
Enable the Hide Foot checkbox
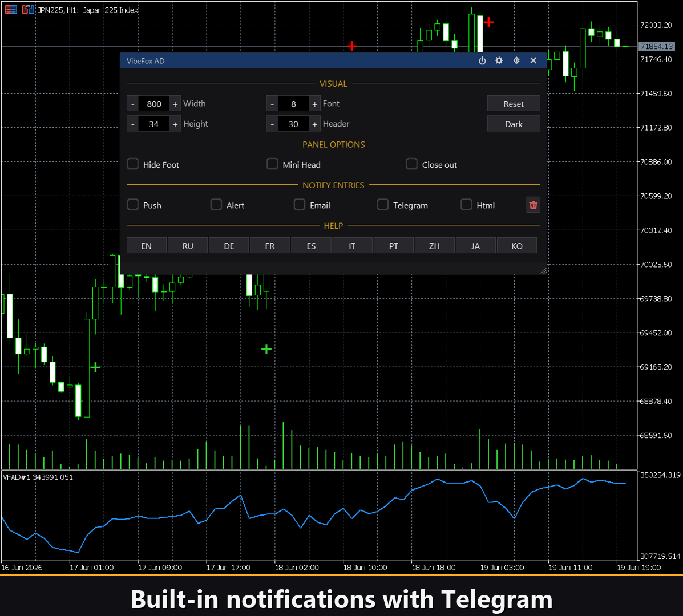pos(133,164)
